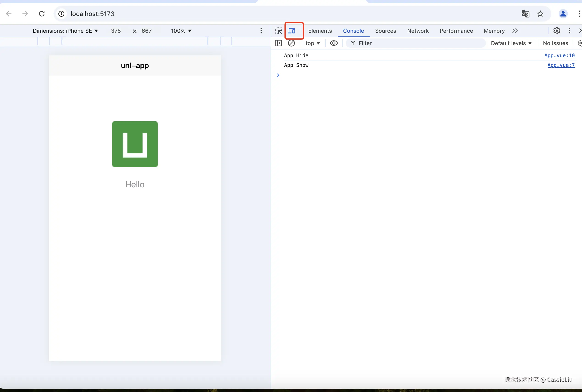The image size is (582, 392).
Task: Open the Default levels dropdown
Action: coord(511,43)
